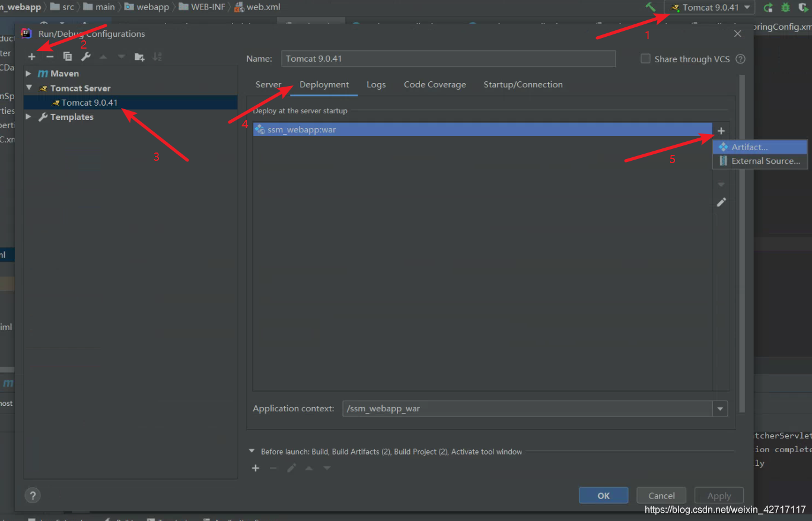The width and height of the screenshot is (812, 521).
Task: Choose Artifact... from the popup menu
Action: [760, 147]
